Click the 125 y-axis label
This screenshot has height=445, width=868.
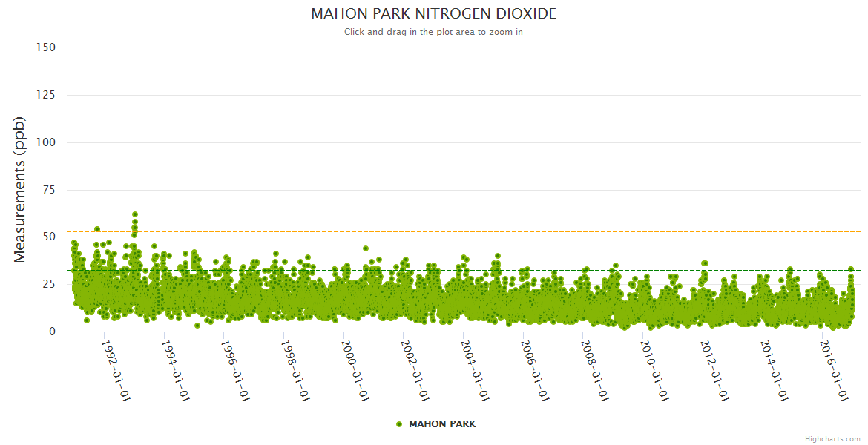(x=45, y=95)
